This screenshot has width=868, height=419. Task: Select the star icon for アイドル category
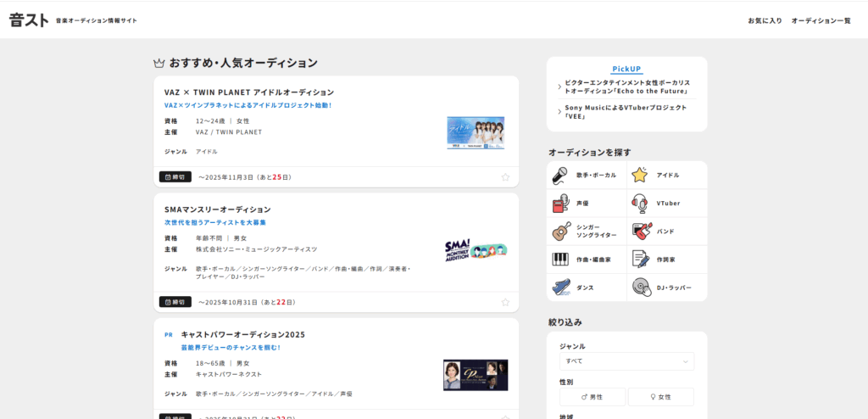(x=640, y=176)
